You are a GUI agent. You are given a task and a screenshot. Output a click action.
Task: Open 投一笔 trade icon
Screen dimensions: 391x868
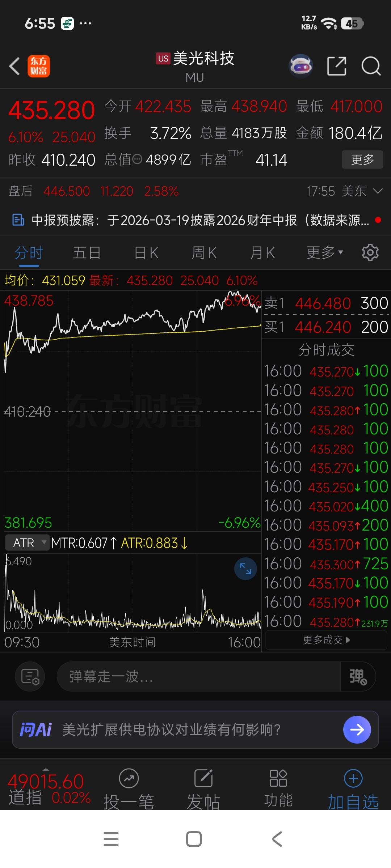point(129,778)
